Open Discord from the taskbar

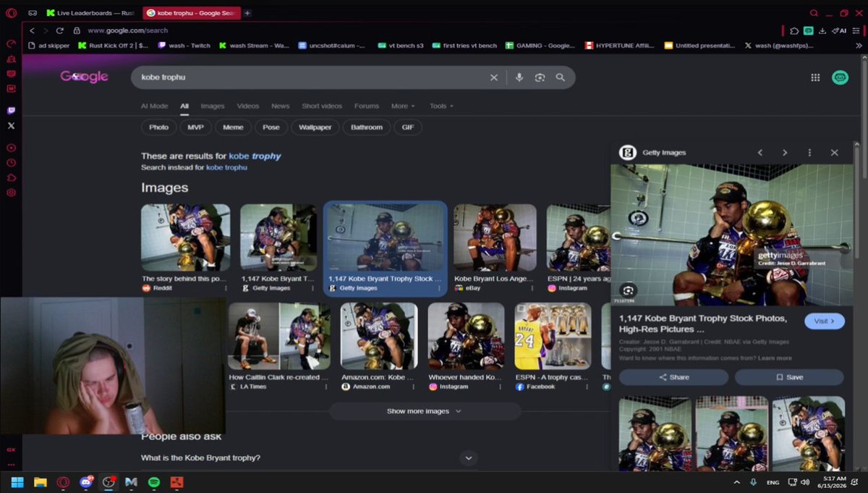pyautogui.click(x=86, y=482)
